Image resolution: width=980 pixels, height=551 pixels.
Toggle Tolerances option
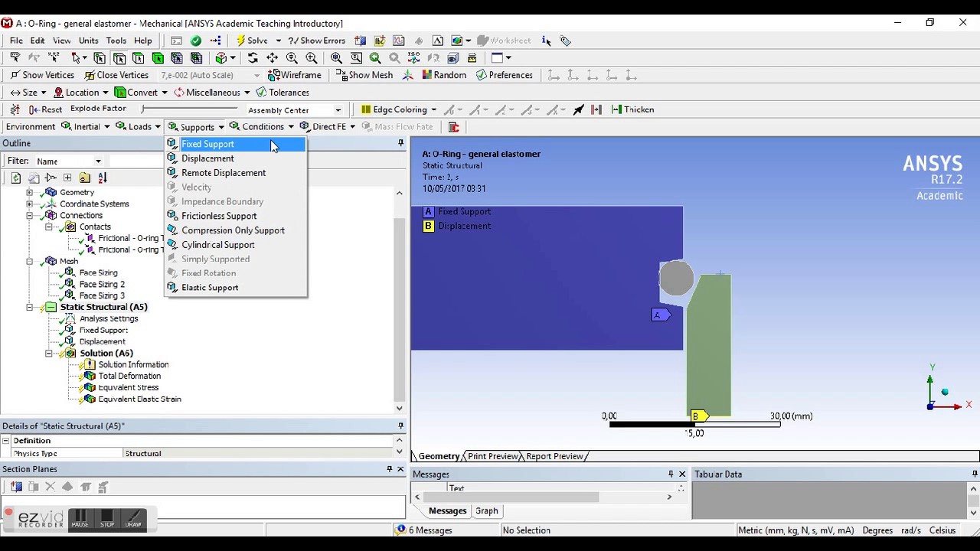point(283,93)
